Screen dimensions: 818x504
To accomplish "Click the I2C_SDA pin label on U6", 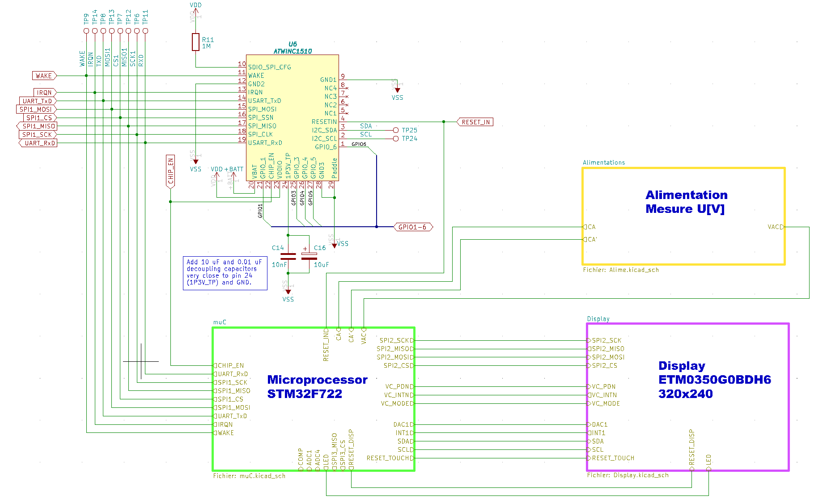I will point(324,130).
